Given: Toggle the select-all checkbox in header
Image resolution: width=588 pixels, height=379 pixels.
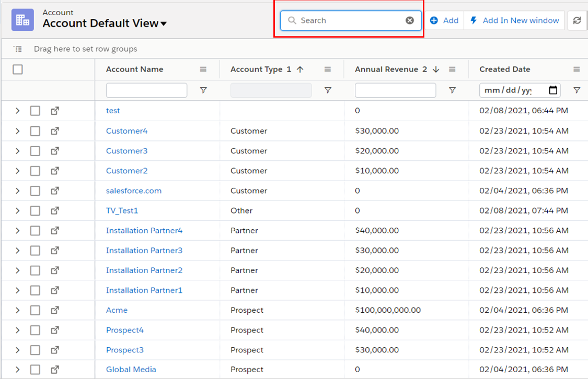Looking at the screenshot, I should pyautogui.click(x=18, y=69).
